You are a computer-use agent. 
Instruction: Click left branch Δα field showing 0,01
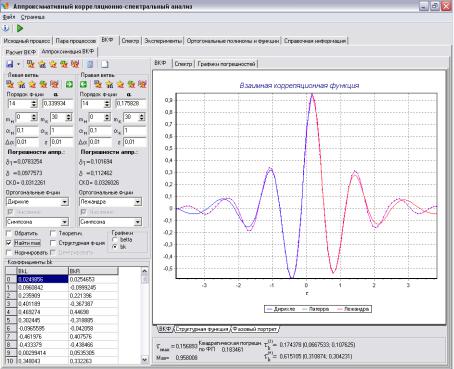[27, 142]
